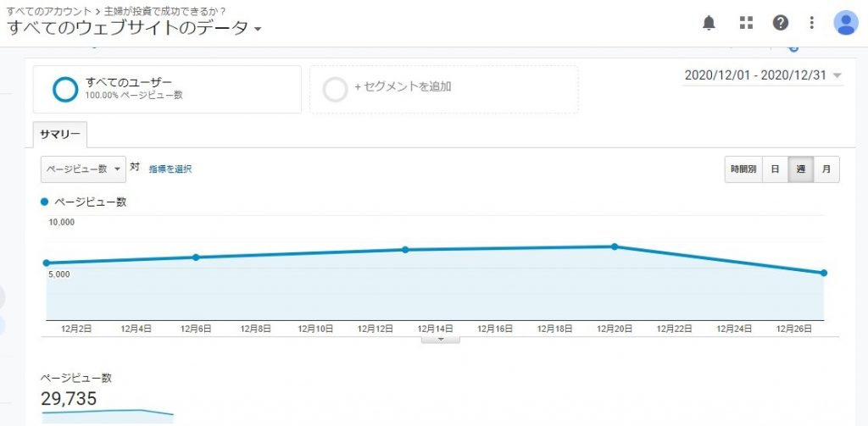Open the すべてのウェブサイトのデータ view selector
The height and width of the screenshot is (426, 868).
(x=136, y=28)
